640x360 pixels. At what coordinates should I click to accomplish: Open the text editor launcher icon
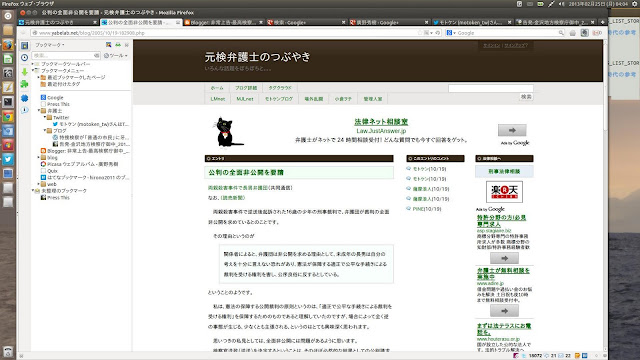pos(8,87)
